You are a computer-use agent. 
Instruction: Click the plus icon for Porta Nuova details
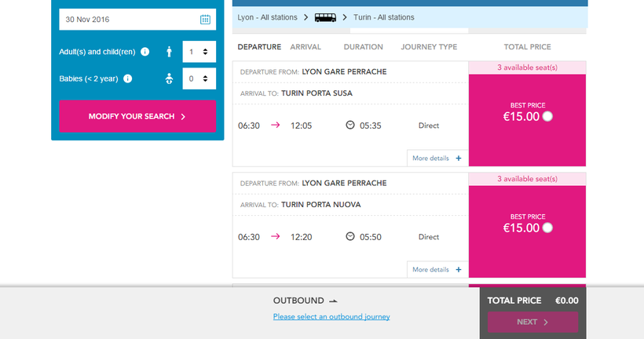pyautogui.click(x=459, y=270)
